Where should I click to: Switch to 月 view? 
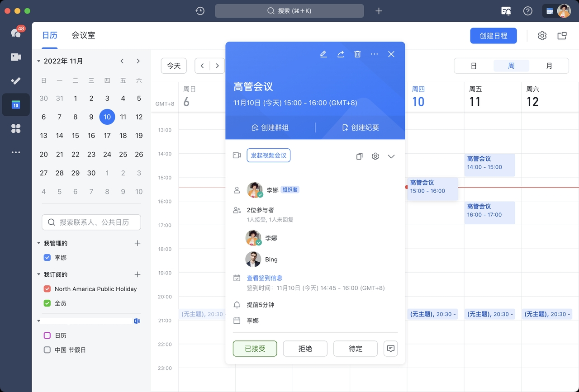549,66
